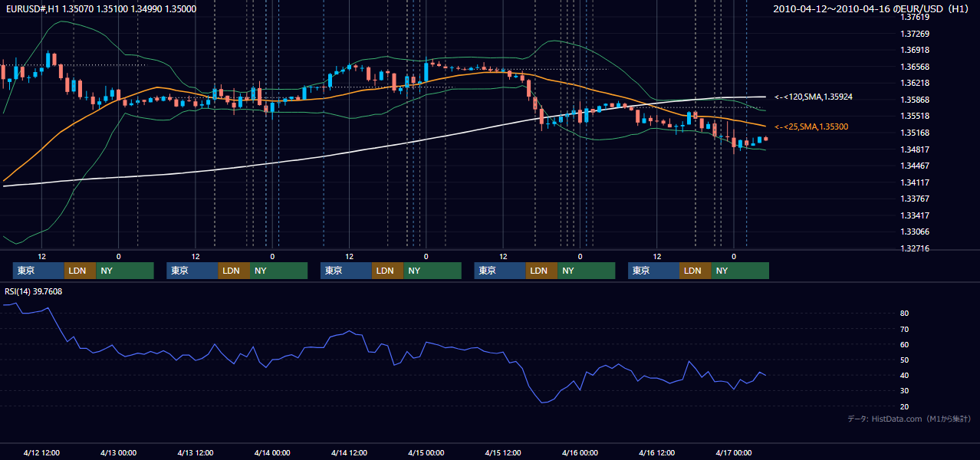Image resolution: width=980 pixels, height=460 pixels.
Task: Select the chart title with 2010-04-12〜2010-04-16 date range
Action: [873, 9]
